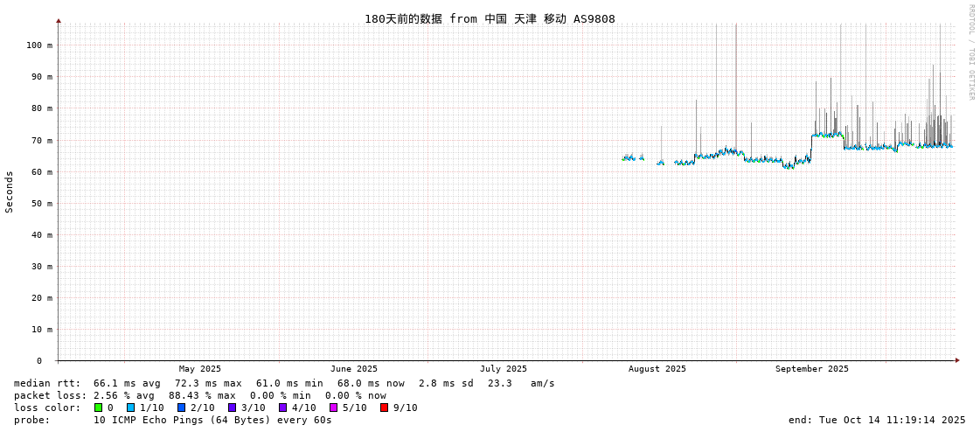Screen dimensions: 980x432
Task: Select the blue 2/10 loss color box
Action: point(181,408)
